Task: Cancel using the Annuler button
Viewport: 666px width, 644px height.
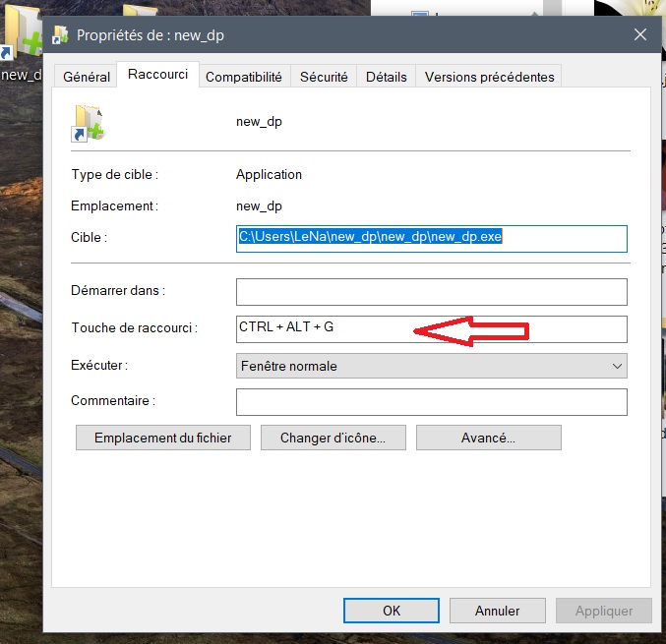Action: click(x=497, y=611)
